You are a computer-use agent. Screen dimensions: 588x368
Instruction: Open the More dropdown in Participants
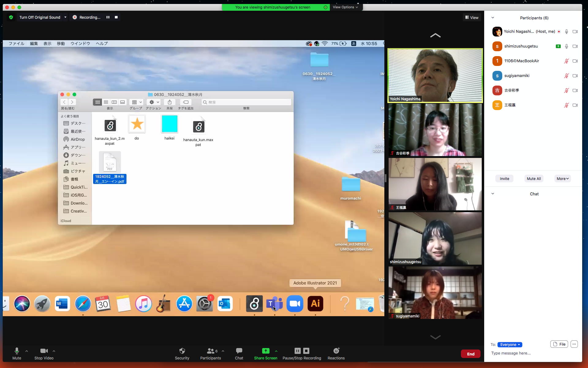(563, 179)
